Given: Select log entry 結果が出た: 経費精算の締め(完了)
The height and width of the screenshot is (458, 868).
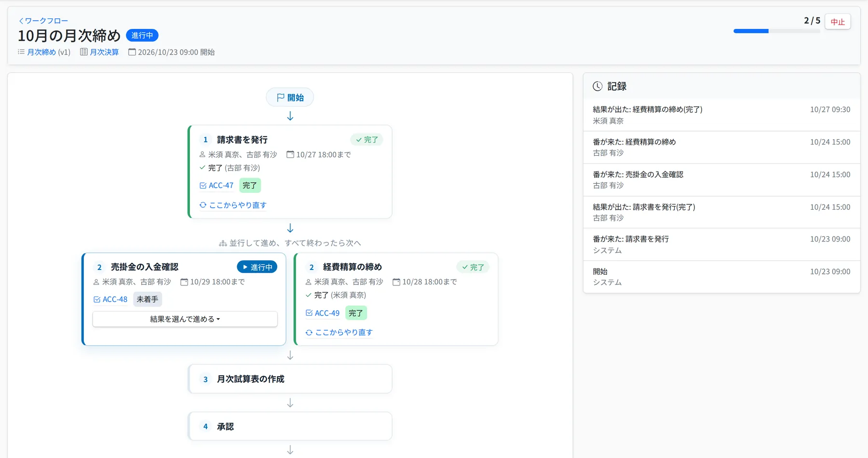Looking at the screenshot, I should tap(721, 115).
